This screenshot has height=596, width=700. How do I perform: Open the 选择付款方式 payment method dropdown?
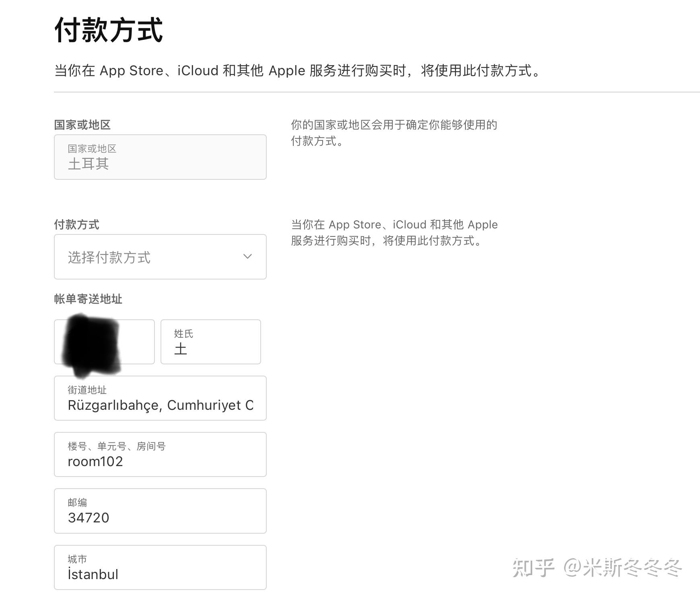pos(160,257)
